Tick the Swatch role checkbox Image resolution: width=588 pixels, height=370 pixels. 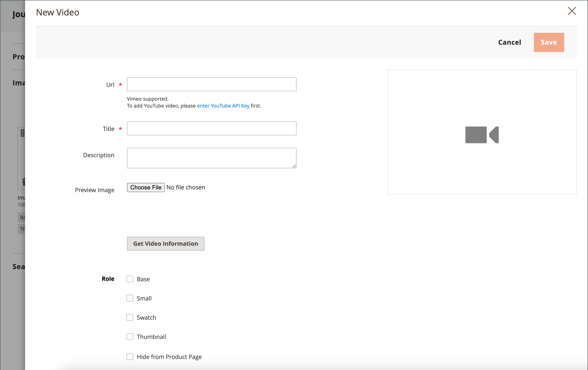130,318
